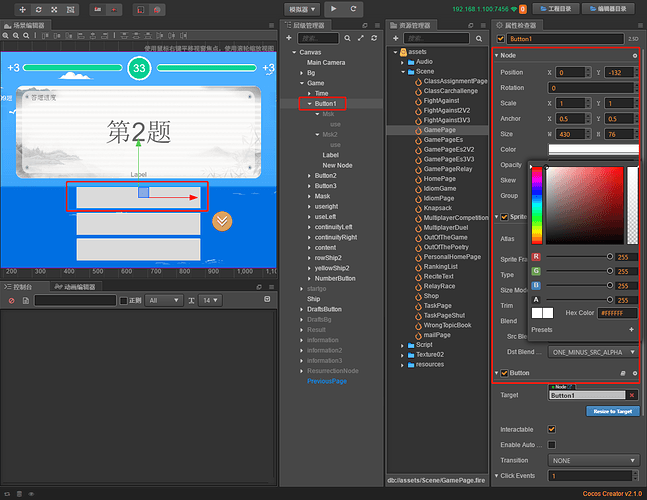This screenshot has width=647, height=500.
Task: Select the Scale transform tool
Action: pos(54,9)
